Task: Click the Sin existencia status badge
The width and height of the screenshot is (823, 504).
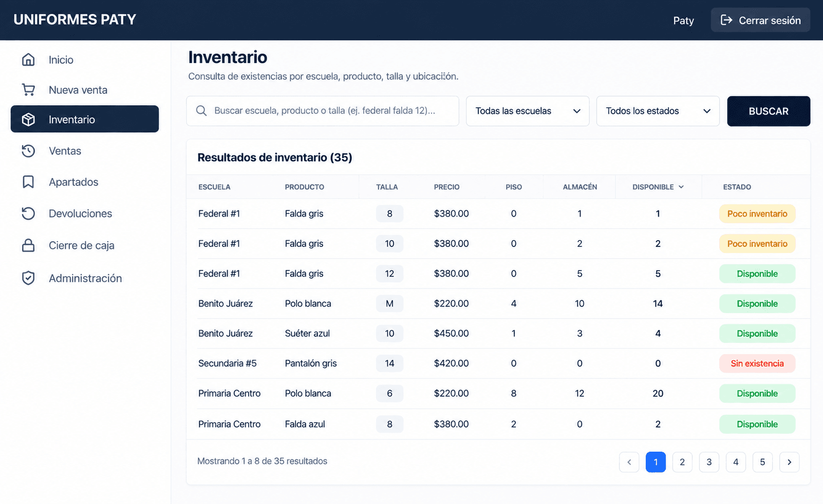Action: (757, 363)
